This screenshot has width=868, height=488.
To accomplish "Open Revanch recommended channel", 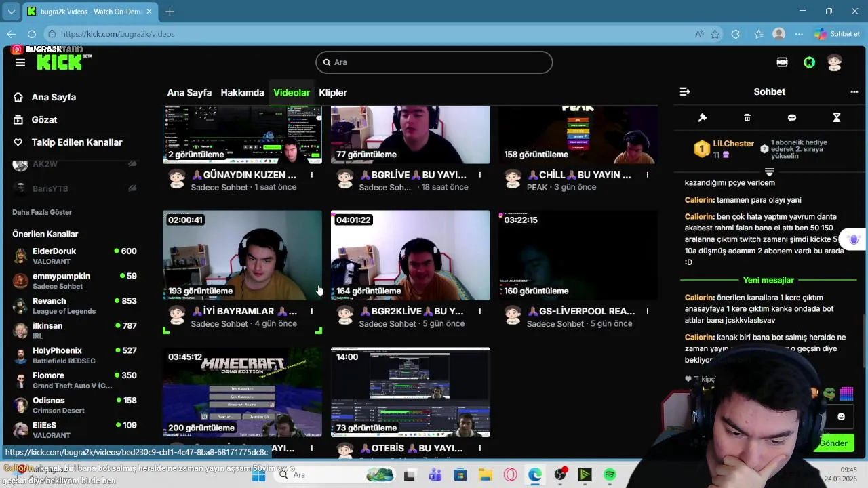I will pyautogui.click(x=75, y=306).
